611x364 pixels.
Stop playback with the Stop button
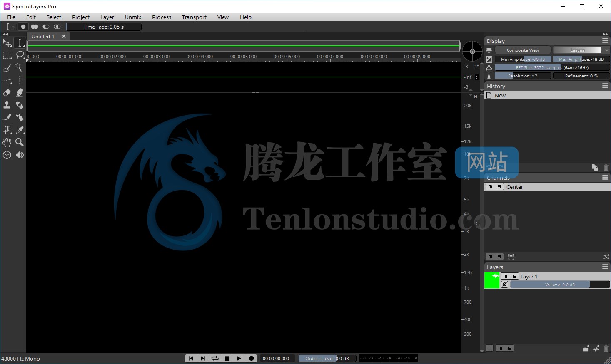click(227, 358)
